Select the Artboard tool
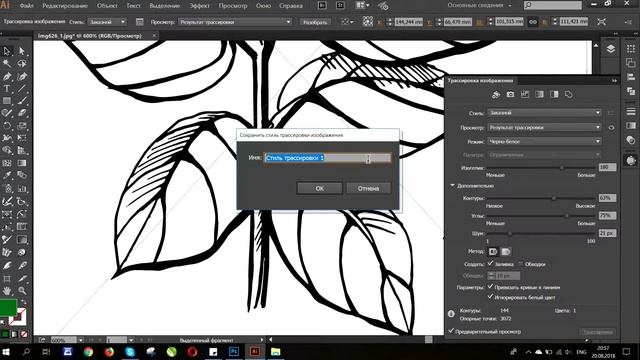The width and height of the screenshot is (640, 360). point(7,278)
